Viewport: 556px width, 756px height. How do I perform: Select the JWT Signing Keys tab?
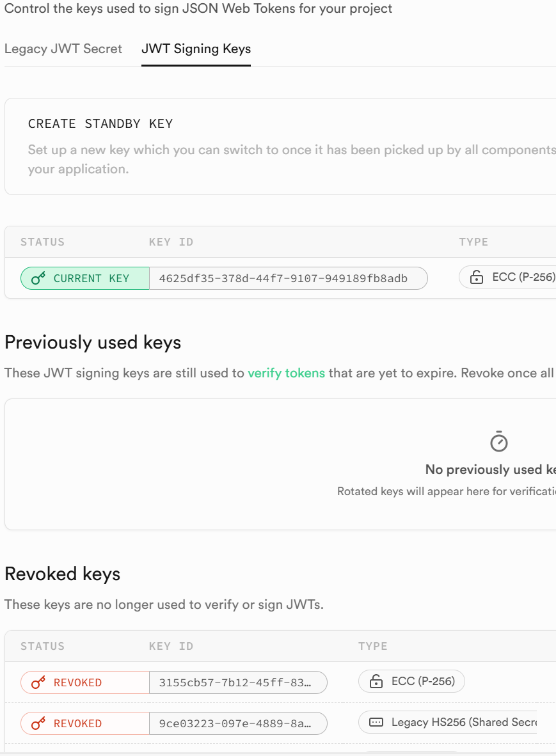[196, 49]
